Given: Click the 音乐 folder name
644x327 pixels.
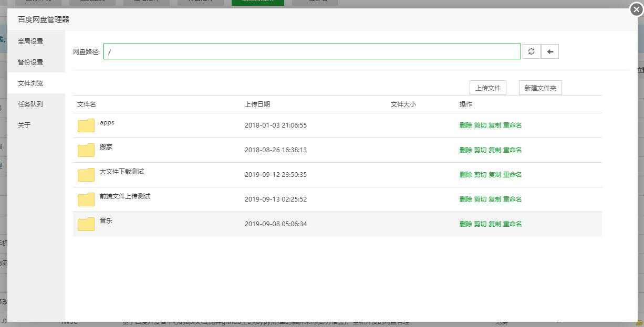Looking at the screenshot, I should point(106,221).
